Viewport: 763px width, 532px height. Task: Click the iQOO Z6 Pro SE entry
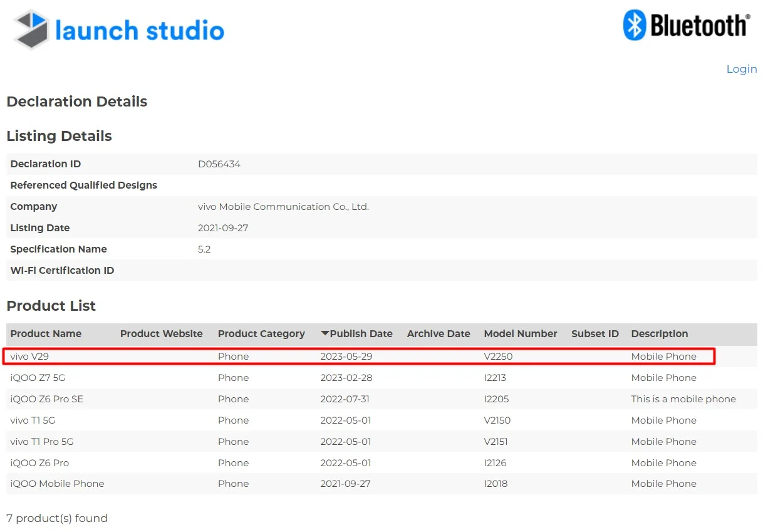pos(46,399)
